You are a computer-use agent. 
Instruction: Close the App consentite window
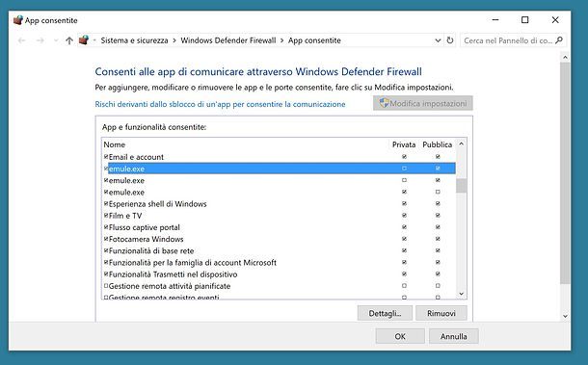click(555, 20)
